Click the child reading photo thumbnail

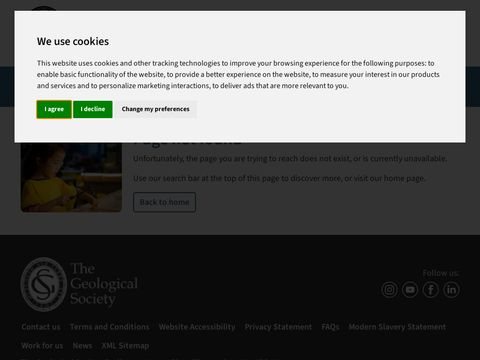pyautogui.click(x=71, y=177)
